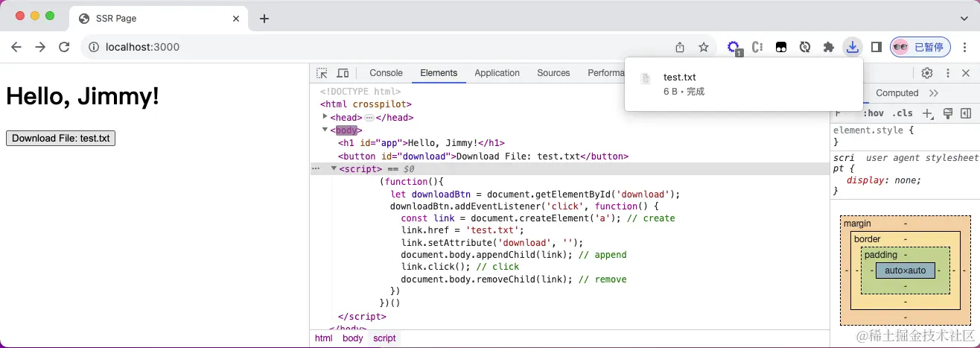Click the display: none style declaration
The height and width of the screenshot is (348, 980).
click(x=884, y=180)
